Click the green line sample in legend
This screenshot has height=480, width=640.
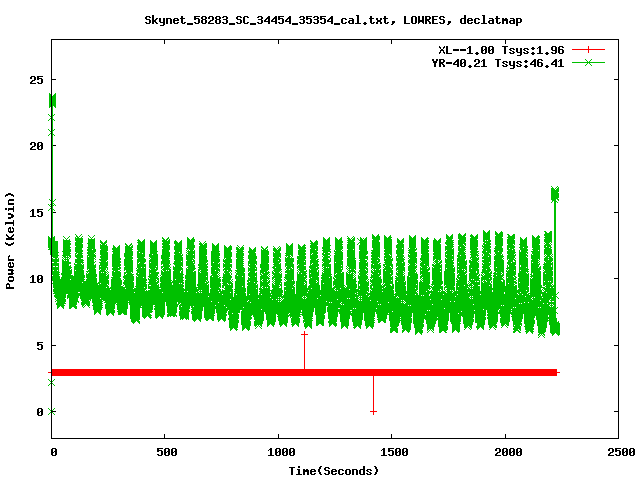(588, 62)
